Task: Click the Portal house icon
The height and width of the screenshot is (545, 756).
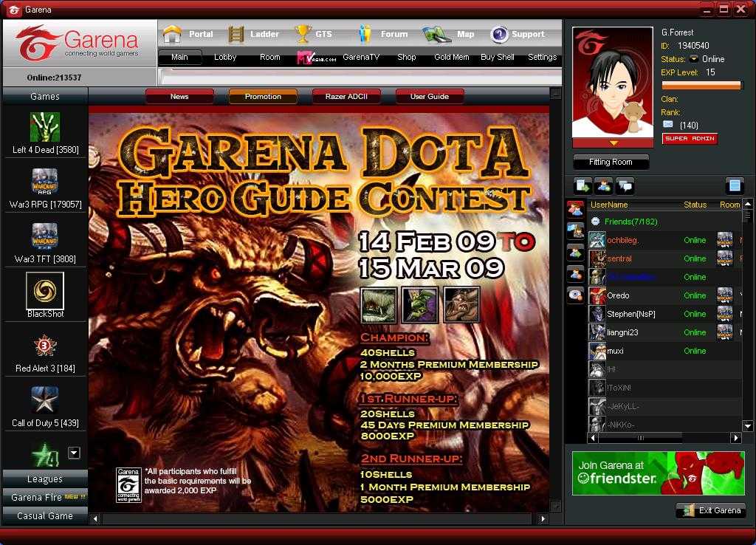Action: coord(172,34)
